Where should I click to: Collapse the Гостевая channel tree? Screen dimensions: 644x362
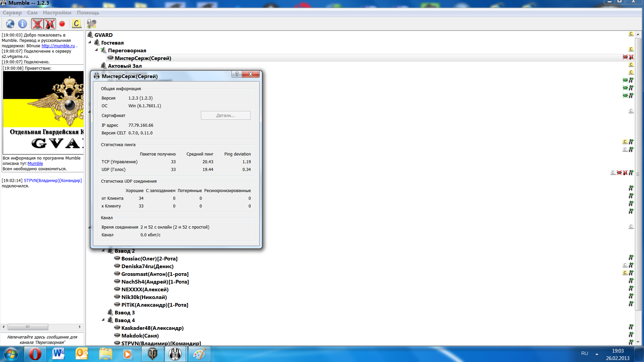click(x=90, y=43)
